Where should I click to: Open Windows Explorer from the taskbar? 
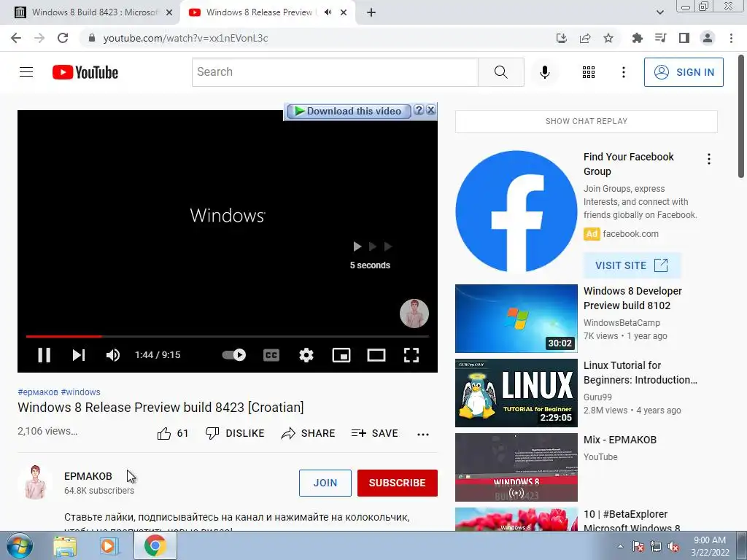pos(65,546)
